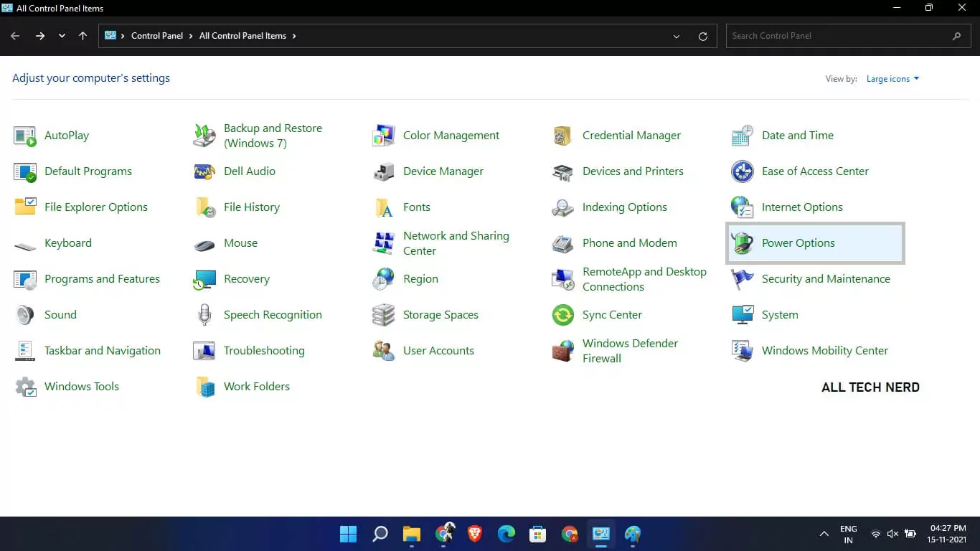Screen dimensions: 980x551
Task: Open Microsoft Store from the taskbar
Action: (538, 534)
